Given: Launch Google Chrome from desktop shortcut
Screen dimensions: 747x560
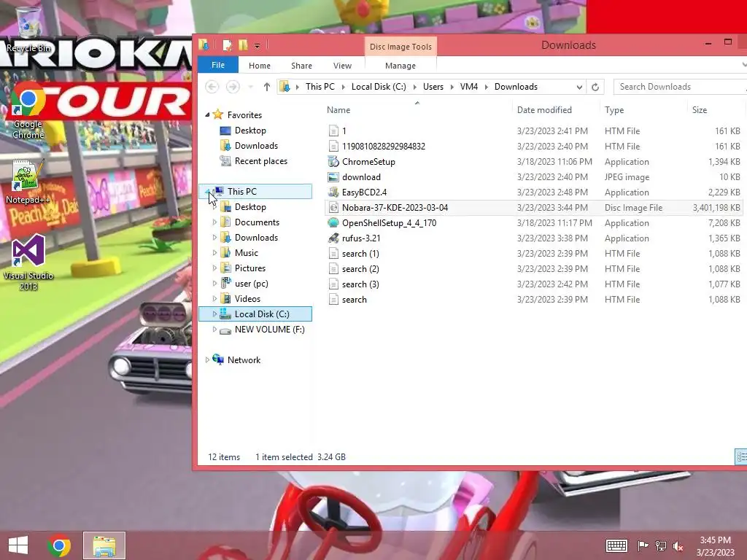Looking at the screenshot, I should [x=28, y=112].
